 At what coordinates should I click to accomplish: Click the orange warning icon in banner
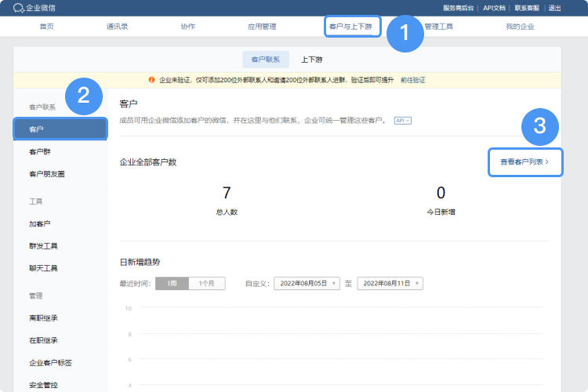152,80
